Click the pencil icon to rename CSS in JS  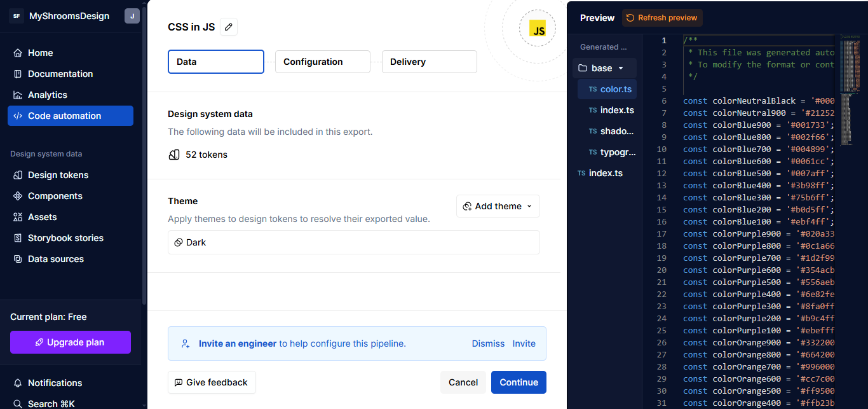(x=228, y=27)
